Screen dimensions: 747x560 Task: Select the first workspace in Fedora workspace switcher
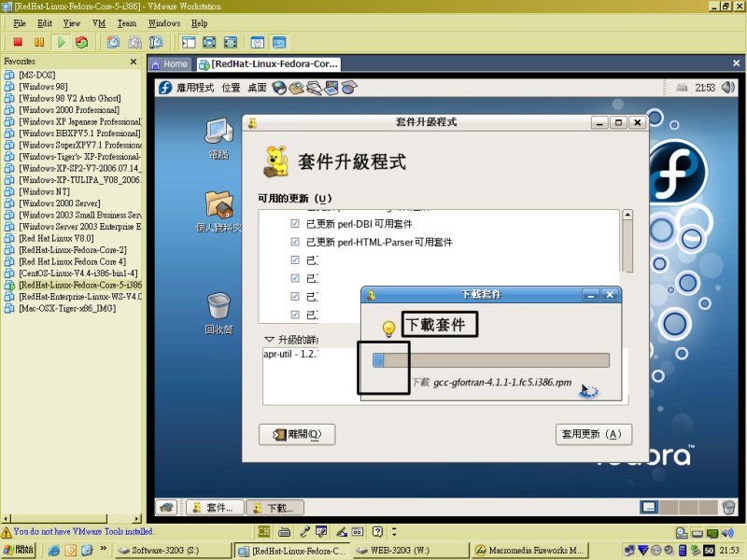pyautogui.click(x=649, y=507)
